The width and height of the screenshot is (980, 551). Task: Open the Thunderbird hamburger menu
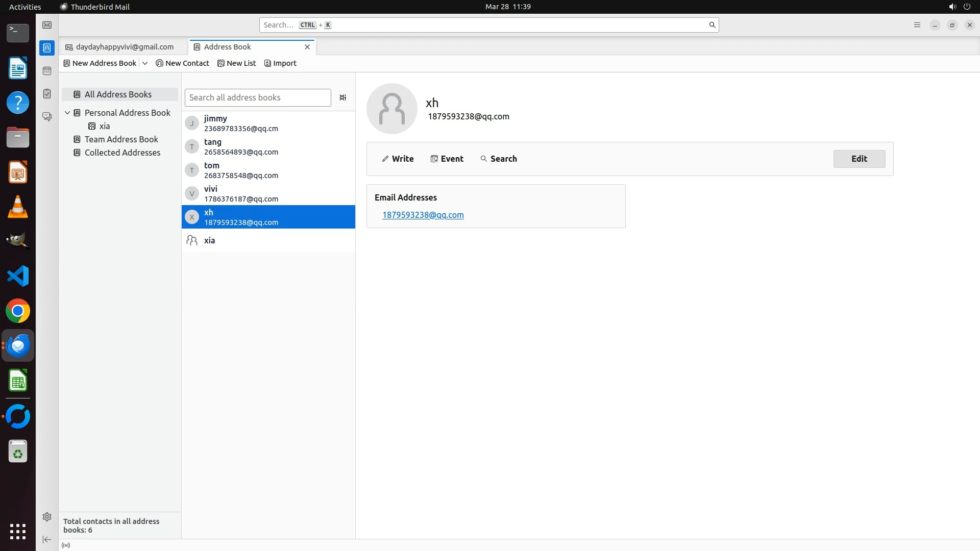tap(917, 25)
